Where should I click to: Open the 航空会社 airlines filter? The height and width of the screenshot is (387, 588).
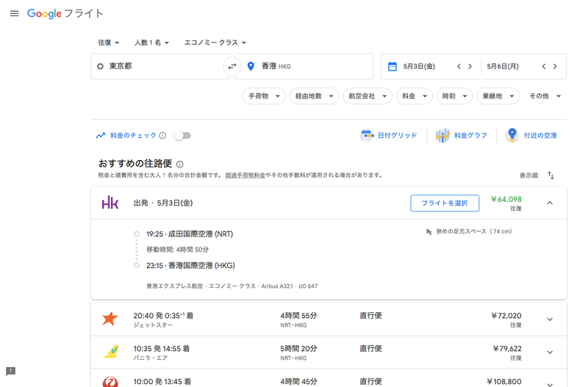367,96
